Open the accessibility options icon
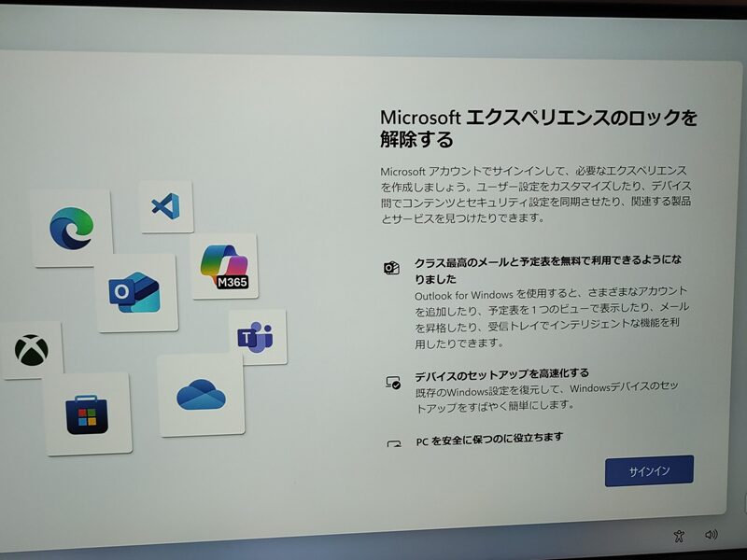Image resolution: width=747 pixels, height=560 pixels. tap(680, 536)
